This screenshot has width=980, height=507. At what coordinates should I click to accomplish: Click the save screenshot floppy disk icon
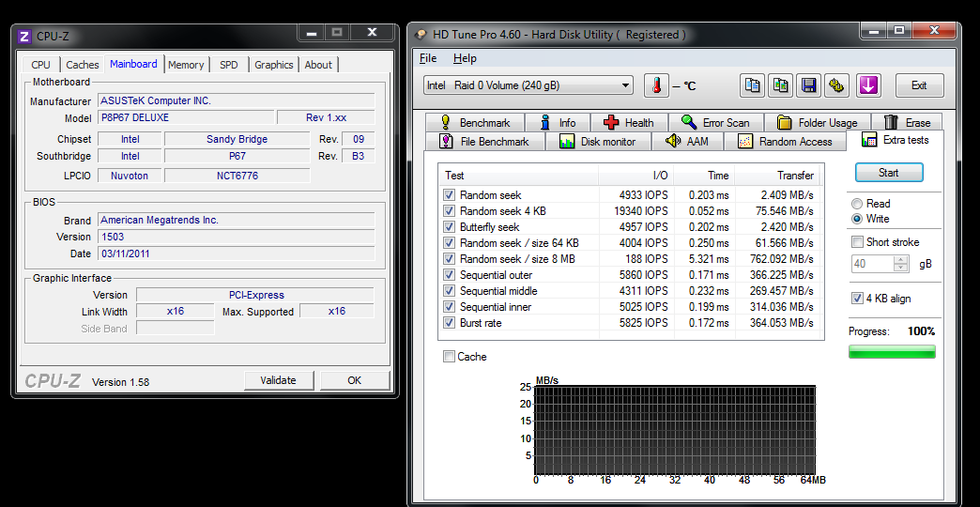coord(809,85)
